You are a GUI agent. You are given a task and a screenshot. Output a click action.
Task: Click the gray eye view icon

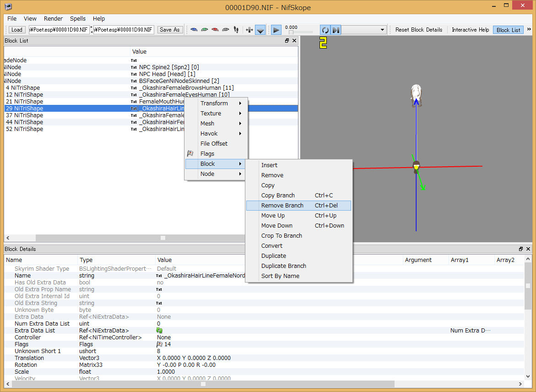pyautogui.click(x=226, y=30)
